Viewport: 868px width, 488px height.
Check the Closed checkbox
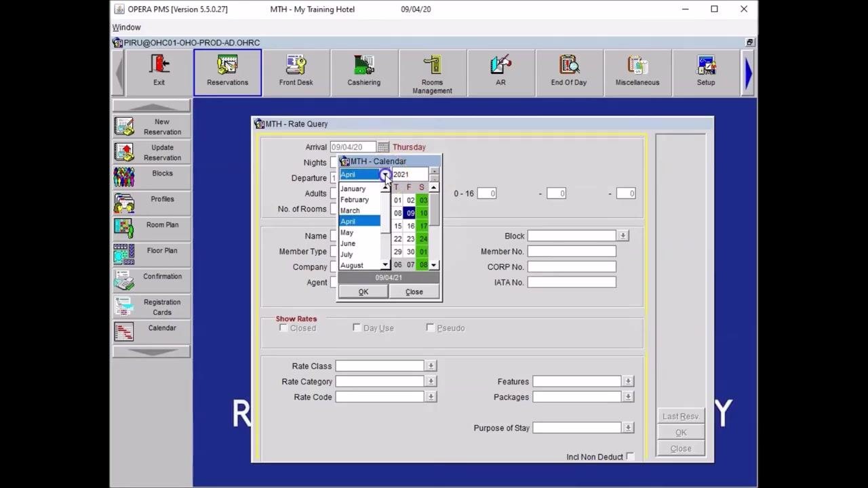pos(283,328)
